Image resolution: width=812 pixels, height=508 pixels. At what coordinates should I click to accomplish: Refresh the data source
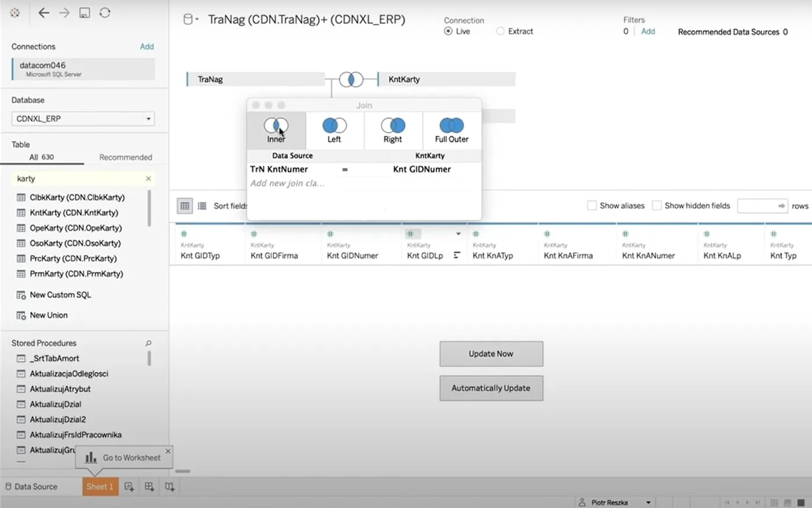[105, 13]
